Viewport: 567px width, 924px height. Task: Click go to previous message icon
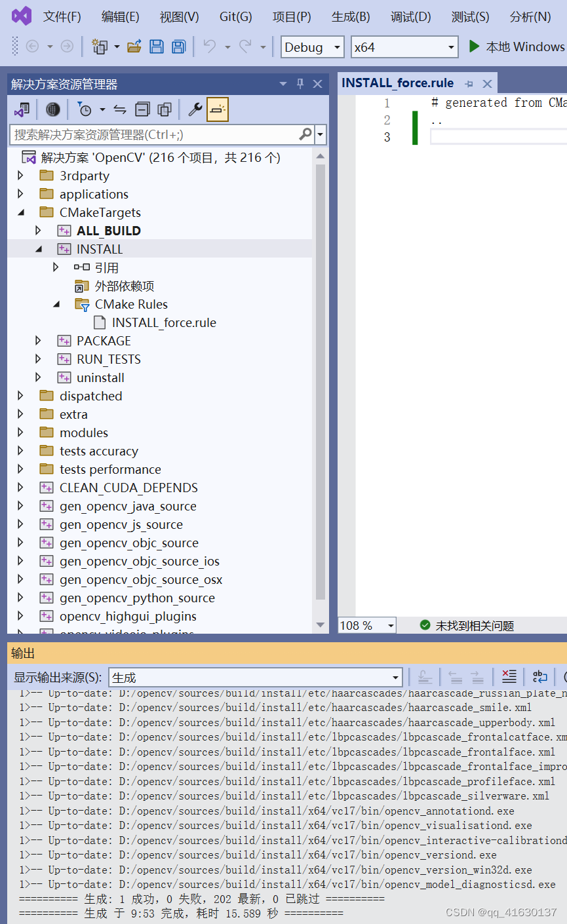[x=456, y=677]
